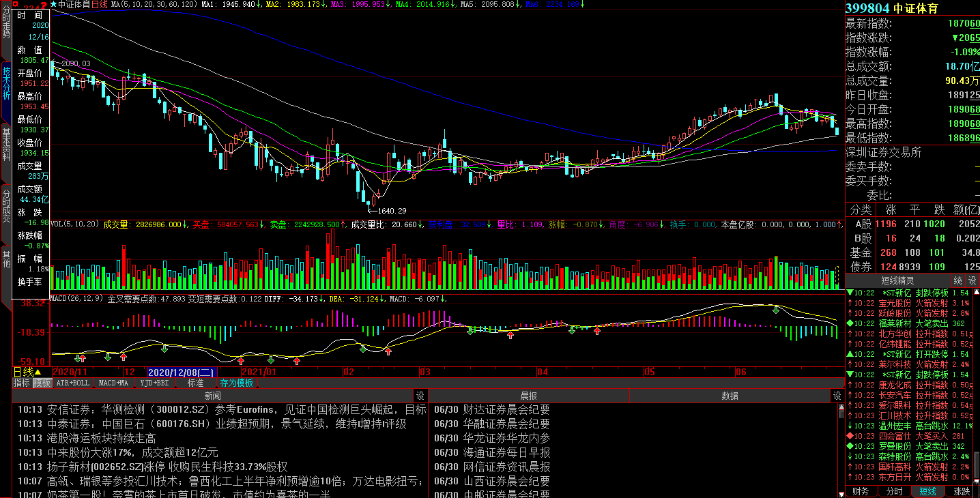Viewport: 980px width, 498px height.
Task: Click 存为模板 to save template
Action: (x=236, y=383)
